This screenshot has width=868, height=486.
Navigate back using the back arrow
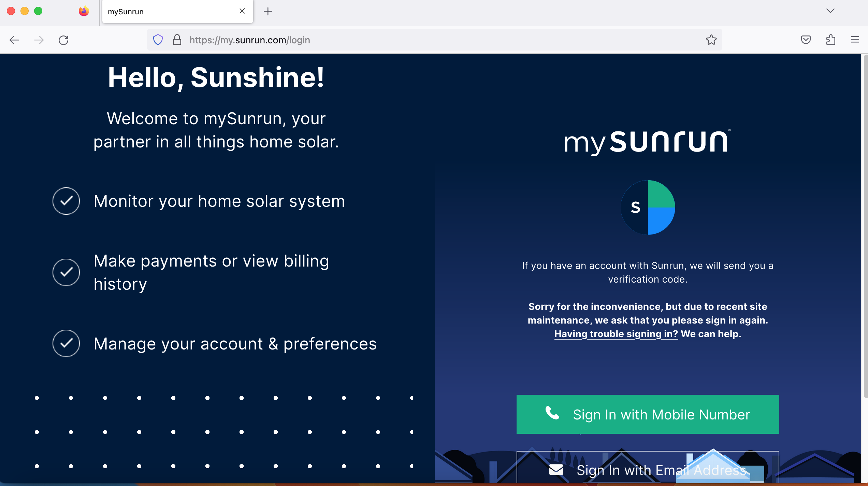tap(14, 40)
